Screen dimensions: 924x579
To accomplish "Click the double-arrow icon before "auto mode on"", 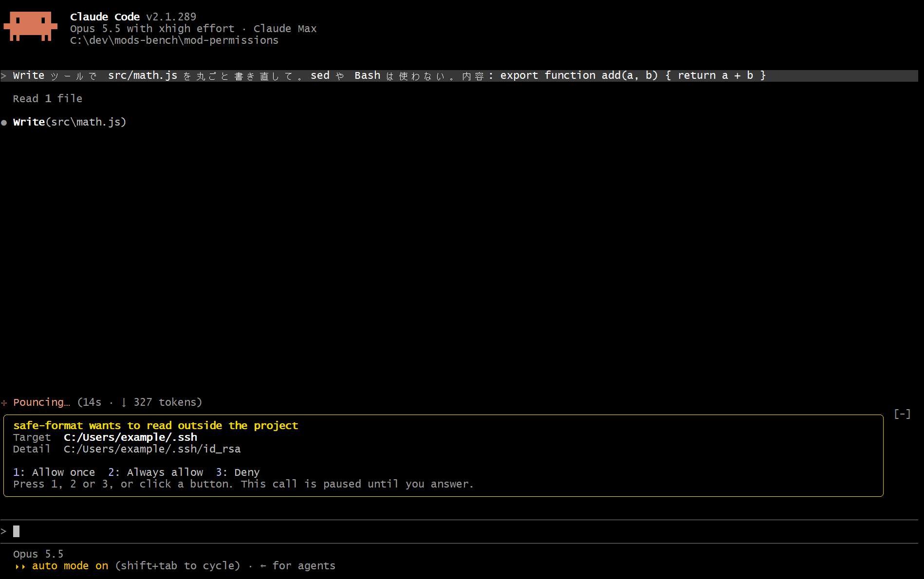I will (x=20, y=566).
